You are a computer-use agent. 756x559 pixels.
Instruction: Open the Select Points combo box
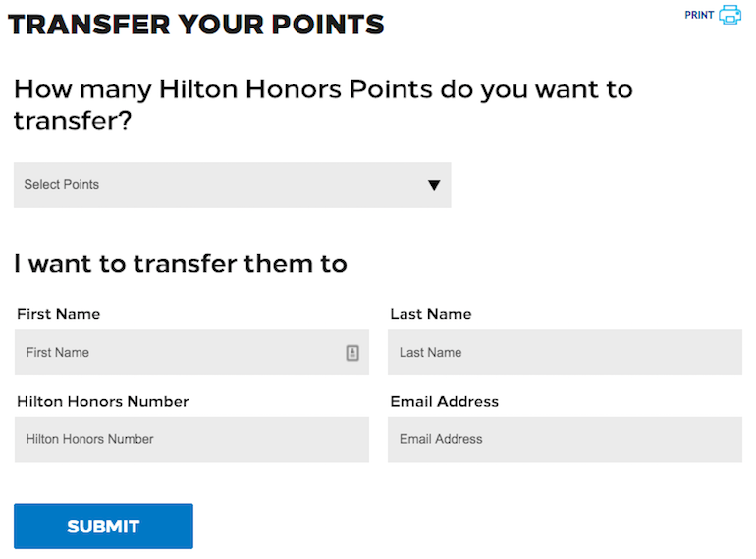232,185
